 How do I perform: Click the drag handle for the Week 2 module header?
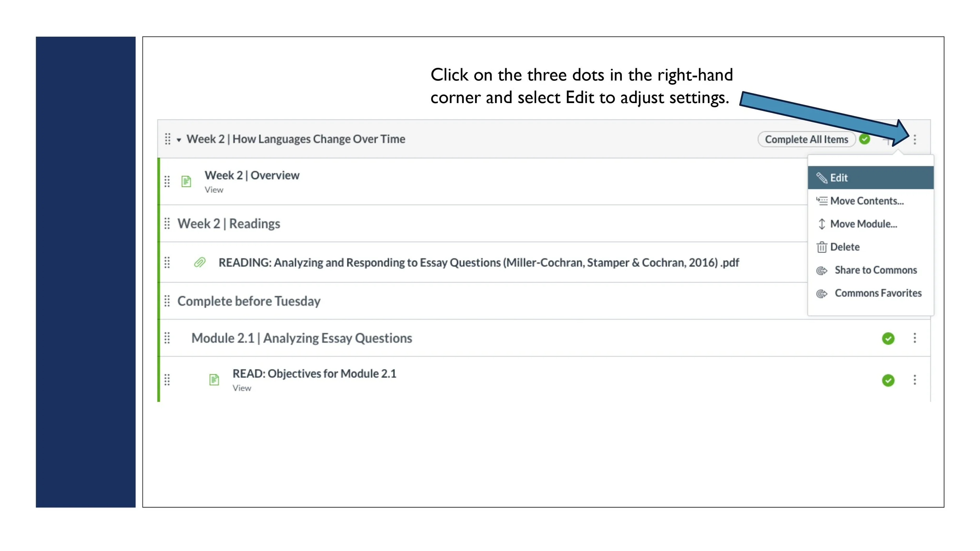[x=167, y=139]
